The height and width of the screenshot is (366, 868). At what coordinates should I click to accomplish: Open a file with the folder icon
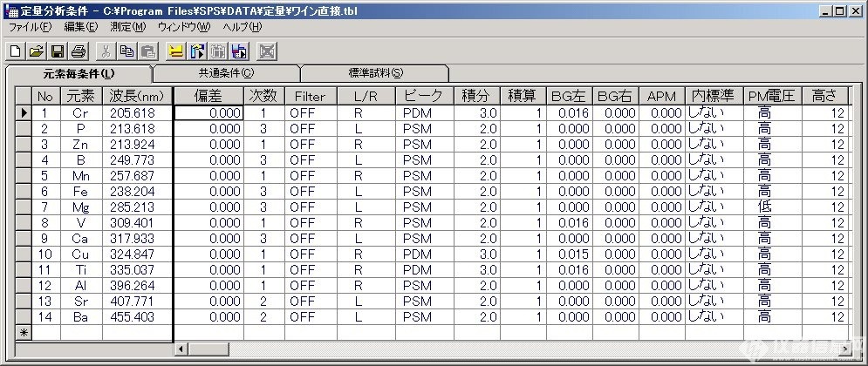click(x=37, y=51)
